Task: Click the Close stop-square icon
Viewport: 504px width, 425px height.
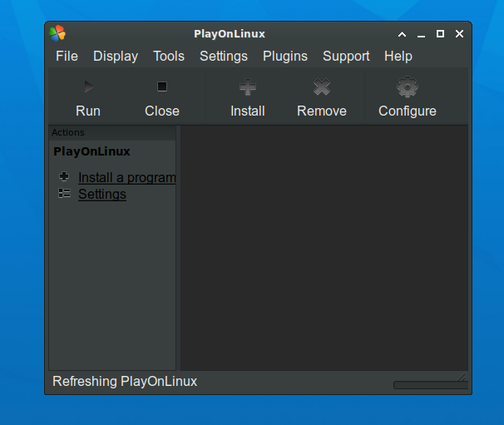Action: tap(162, 86)
